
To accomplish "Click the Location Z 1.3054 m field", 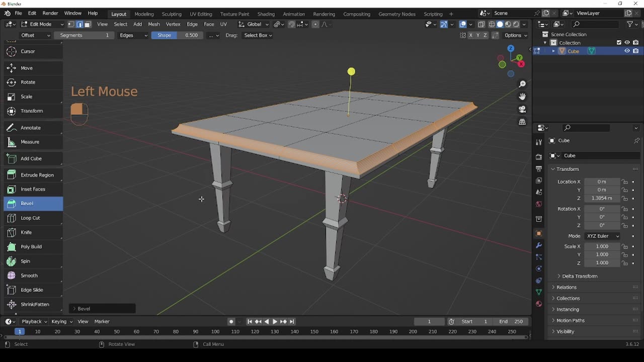I will 602,198.
